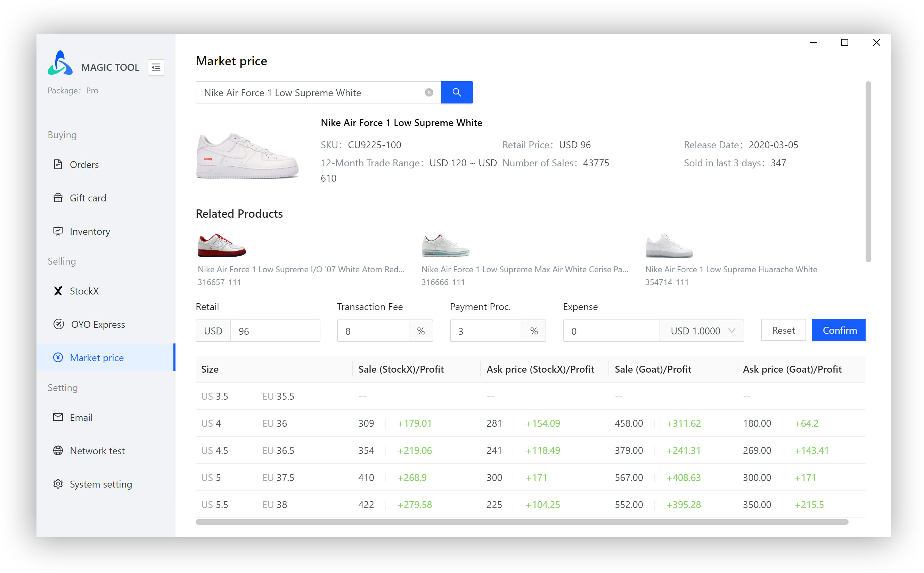The height and width of the screenshot is (573, 924).
Task: Open OYO Express via its circular icon
Action: coord(58,324)
